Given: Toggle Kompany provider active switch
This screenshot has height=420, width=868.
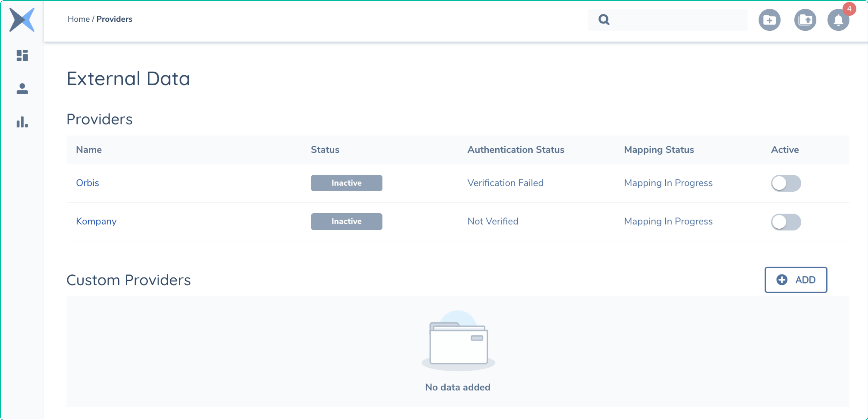Looking at the screenshot, I should 786,222.
